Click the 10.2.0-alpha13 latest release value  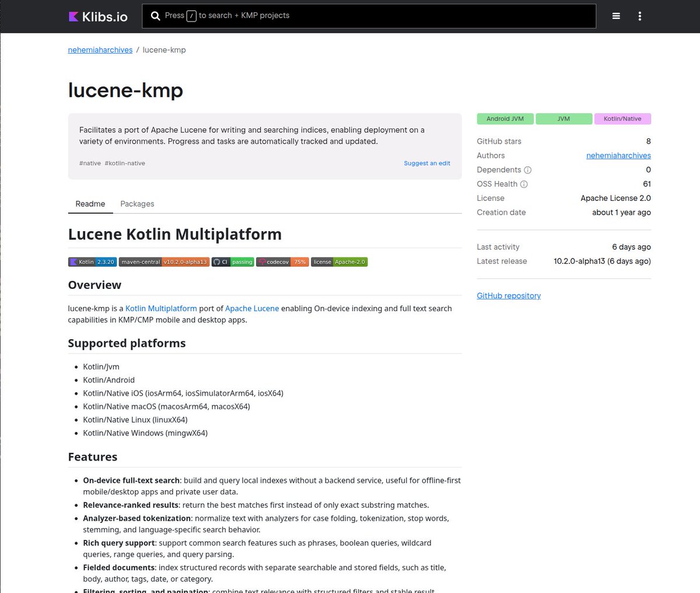[x=602, y=261]
